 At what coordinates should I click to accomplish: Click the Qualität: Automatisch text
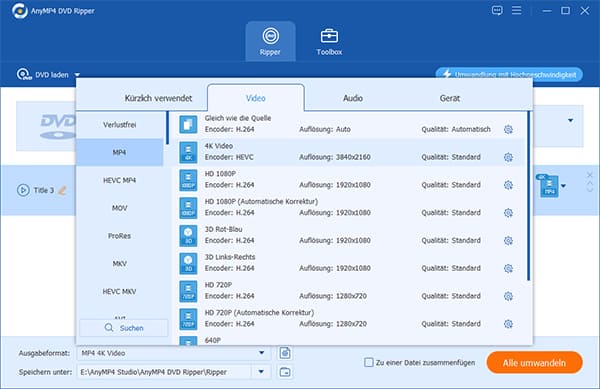click(456, 129)
